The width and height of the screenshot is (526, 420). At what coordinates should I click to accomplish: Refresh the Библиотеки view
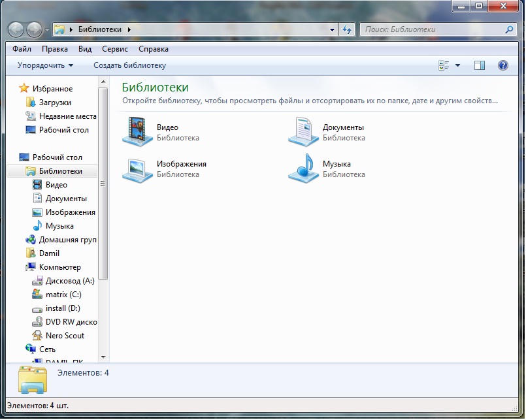(347, 29)
